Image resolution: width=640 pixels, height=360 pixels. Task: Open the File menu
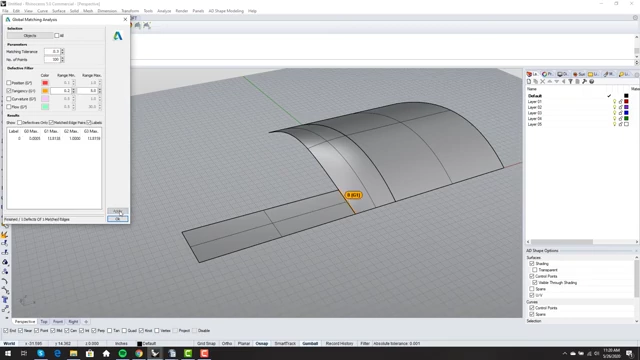[x=5, y=11]
